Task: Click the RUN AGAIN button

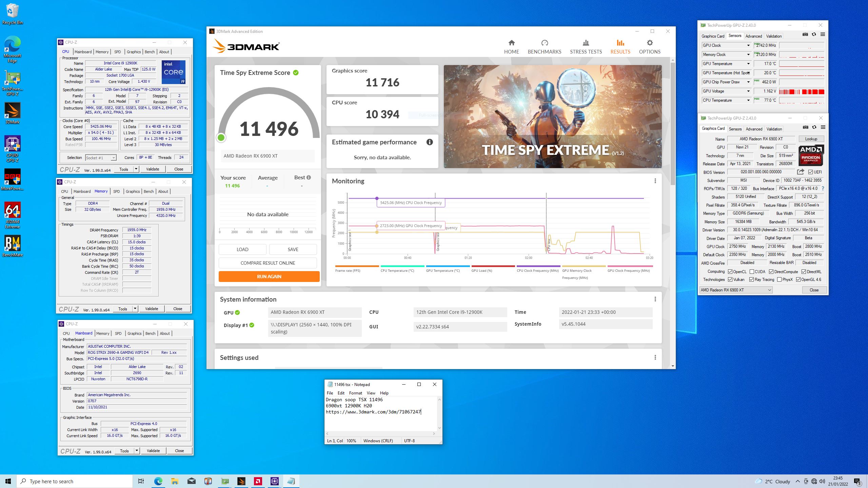Action: 269,277
